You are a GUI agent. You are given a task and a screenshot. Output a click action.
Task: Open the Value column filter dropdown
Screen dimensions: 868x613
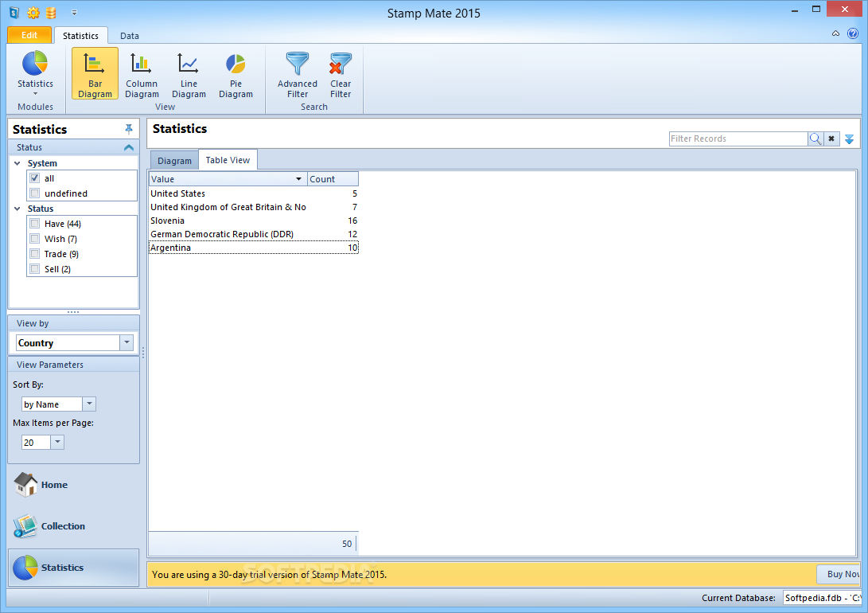298,179
